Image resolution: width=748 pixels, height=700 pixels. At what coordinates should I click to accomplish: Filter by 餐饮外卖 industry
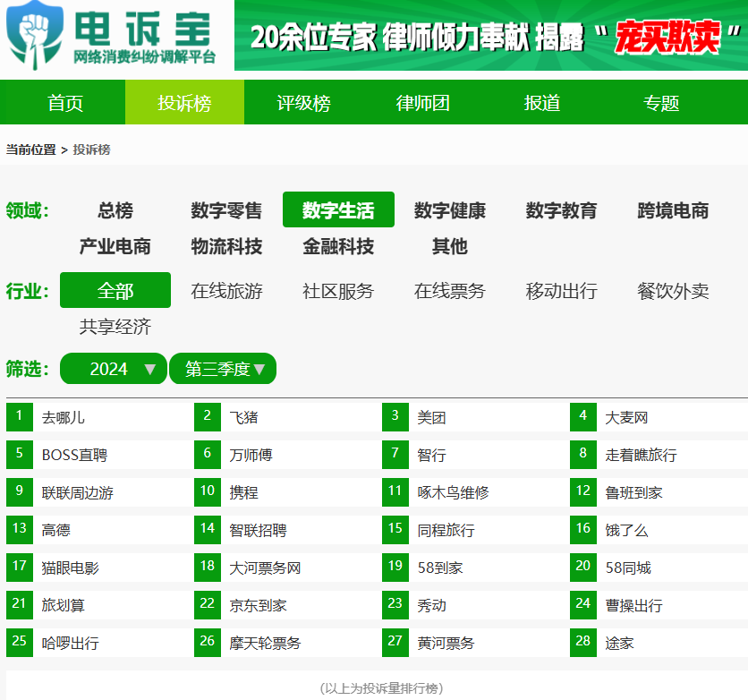point(673,291)
